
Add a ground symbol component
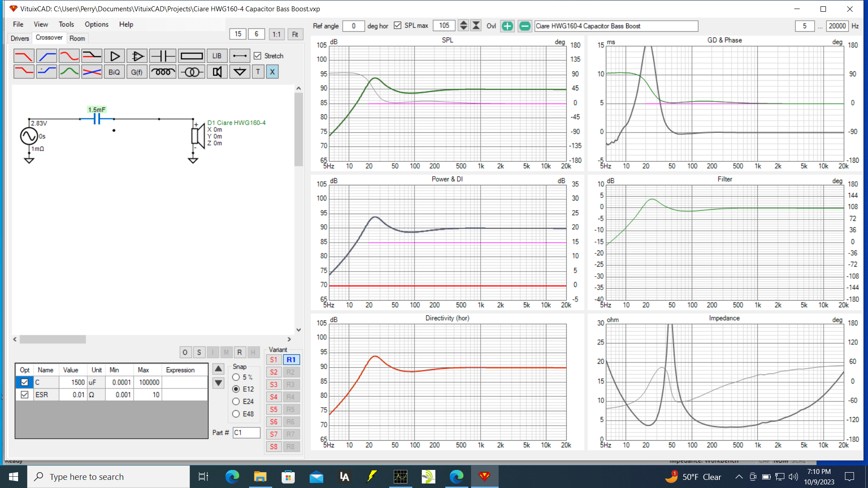click(240, 72)
